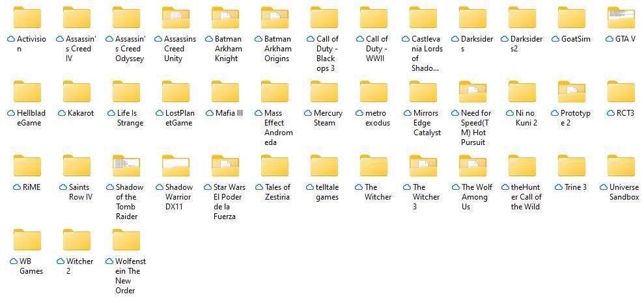Select the HellbladeGame folder icon
This screenshot has height=303, width=644.
coord(27,92)
